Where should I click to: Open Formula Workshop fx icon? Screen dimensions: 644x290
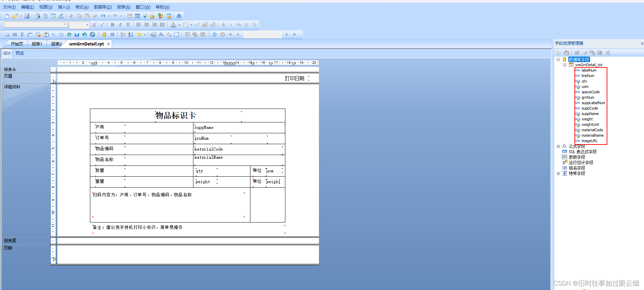coord(161,35)
